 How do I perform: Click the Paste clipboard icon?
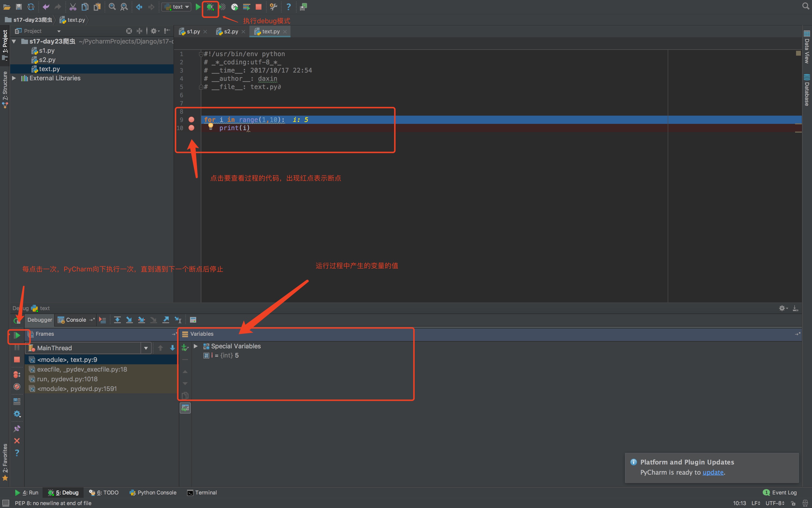[97, 7]
